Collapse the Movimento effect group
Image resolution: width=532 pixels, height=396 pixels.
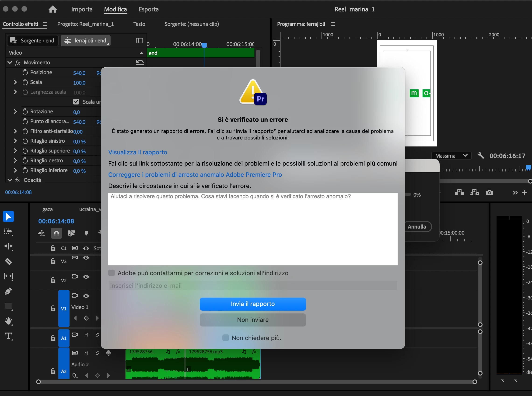coord(10,63)
